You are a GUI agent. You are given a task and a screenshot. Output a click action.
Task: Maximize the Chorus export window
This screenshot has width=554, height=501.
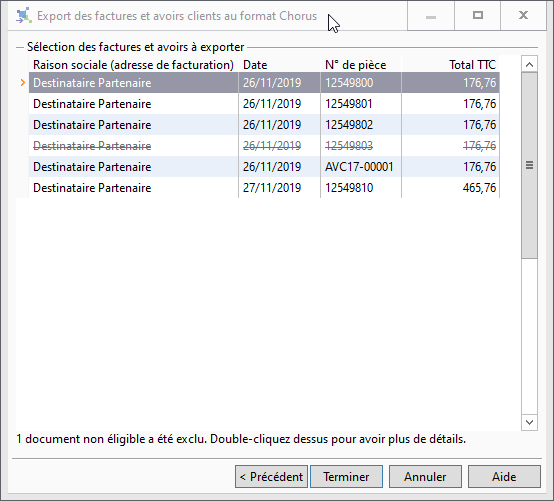[x=478, y=16]
